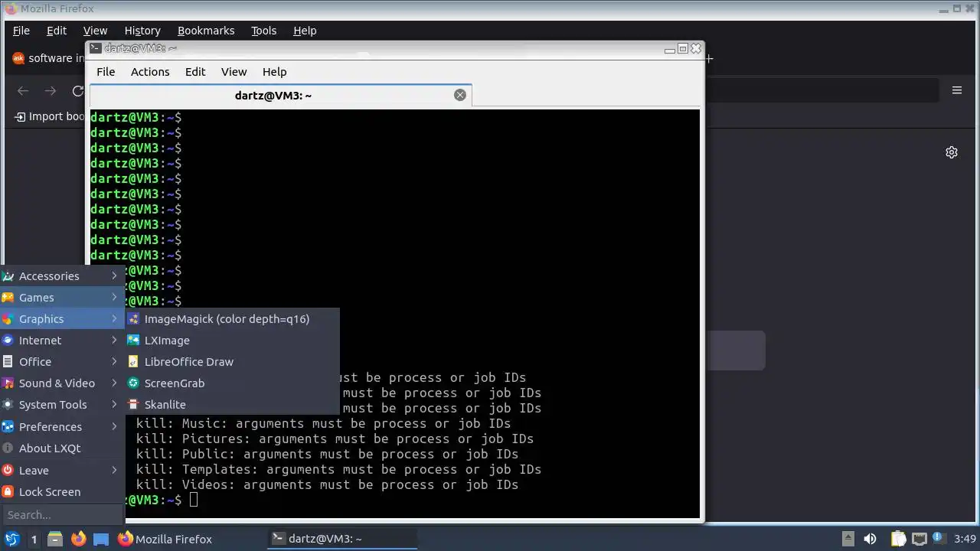Click Import bookmarks in Firefox toolbar
Screen dimensions: 980x551
coord(50,116)
